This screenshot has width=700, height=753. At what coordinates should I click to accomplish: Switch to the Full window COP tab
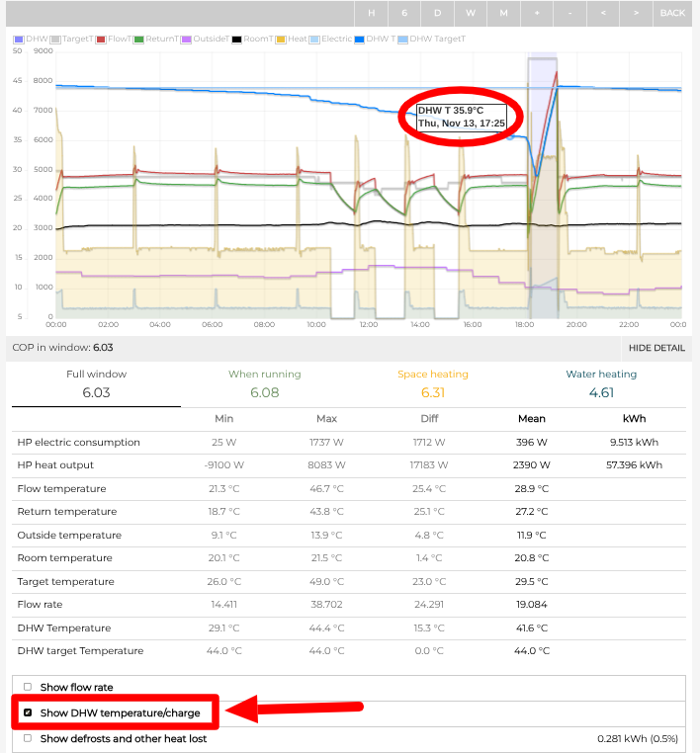[x=95, y=384]
